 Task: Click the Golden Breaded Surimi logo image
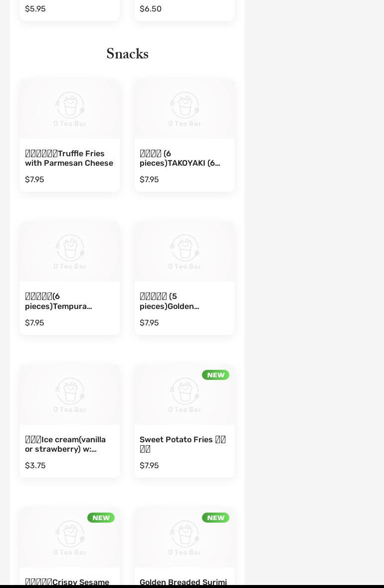[x=185, y=538]
